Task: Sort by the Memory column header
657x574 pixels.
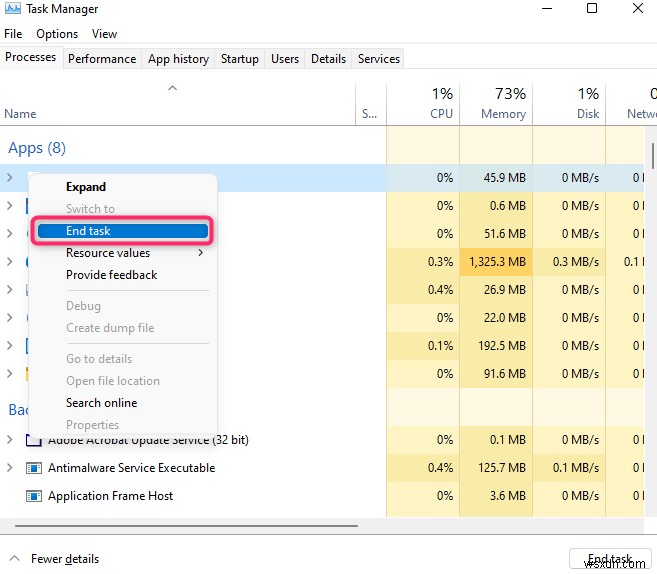Action: click(496, 105)
